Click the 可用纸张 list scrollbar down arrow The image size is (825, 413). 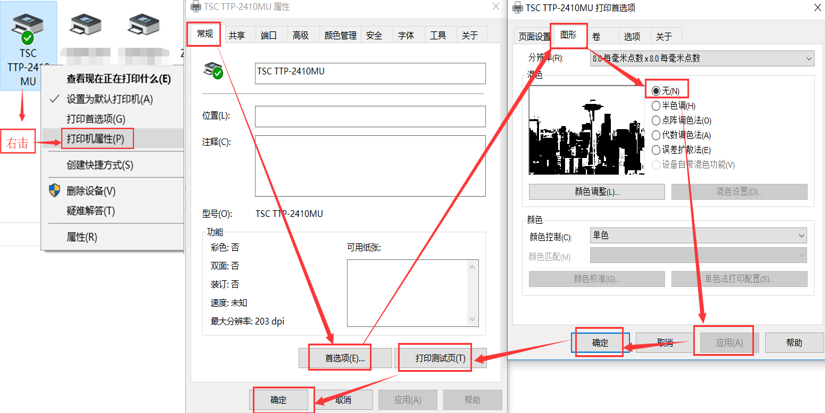473,318
